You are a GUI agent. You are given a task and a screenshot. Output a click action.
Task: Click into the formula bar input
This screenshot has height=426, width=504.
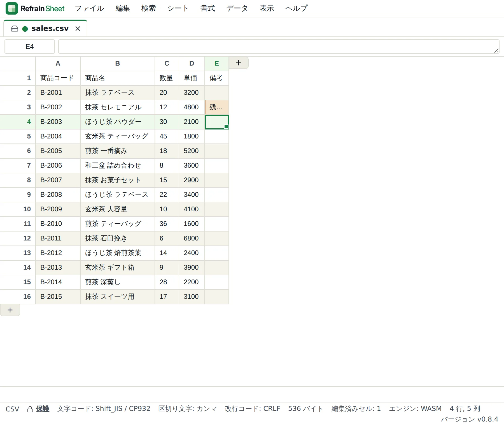point(279,47)
